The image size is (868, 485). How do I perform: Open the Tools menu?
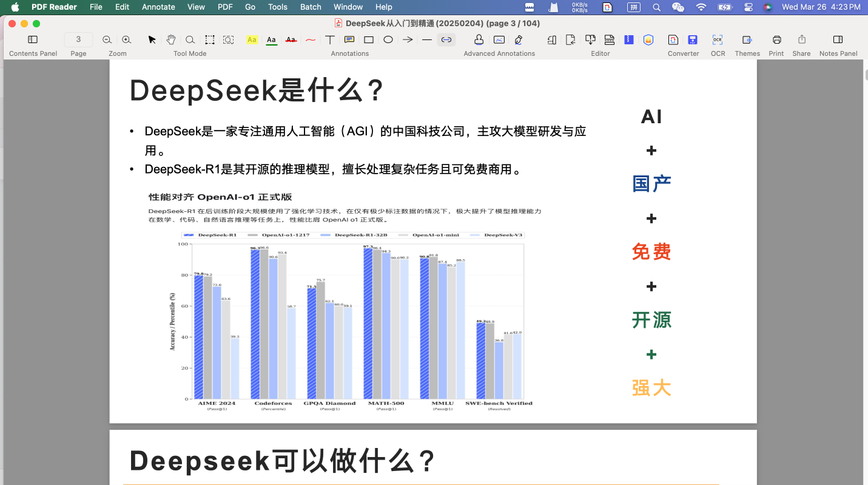(x=278, y=7)
